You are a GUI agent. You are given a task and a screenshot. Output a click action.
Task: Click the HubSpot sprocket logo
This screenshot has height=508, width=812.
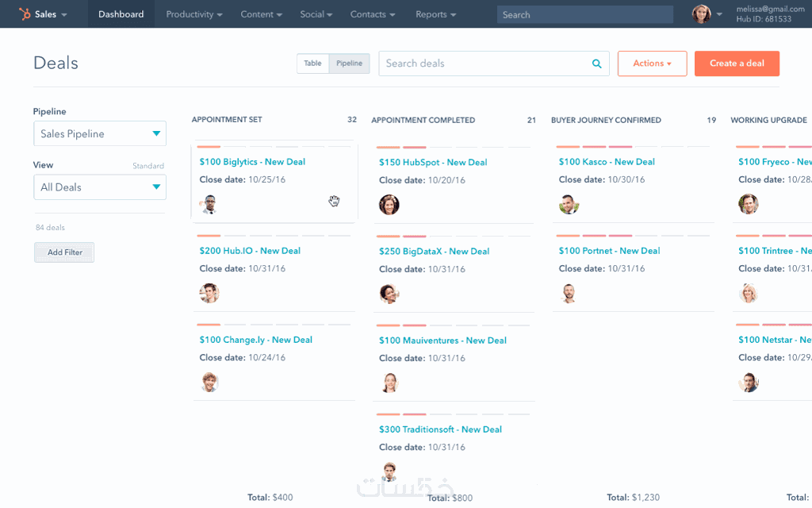(25, 14)
